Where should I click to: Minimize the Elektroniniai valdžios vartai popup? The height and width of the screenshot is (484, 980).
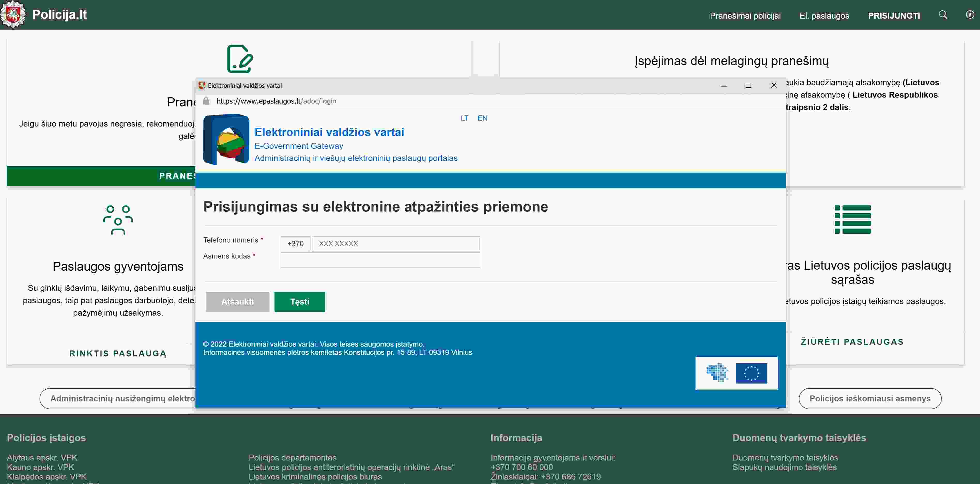(724, 85)
